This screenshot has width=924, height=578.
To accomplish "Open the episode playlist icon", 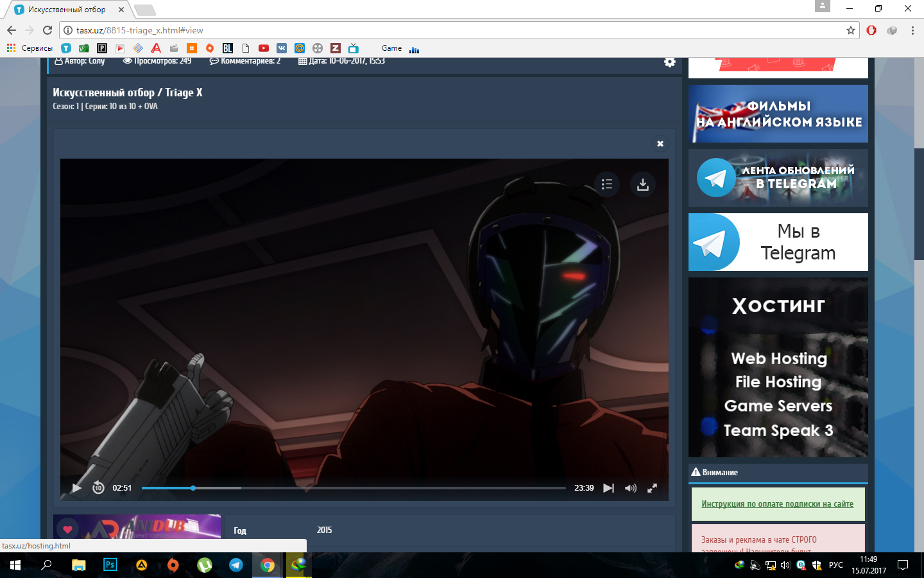I will (607, 184).
